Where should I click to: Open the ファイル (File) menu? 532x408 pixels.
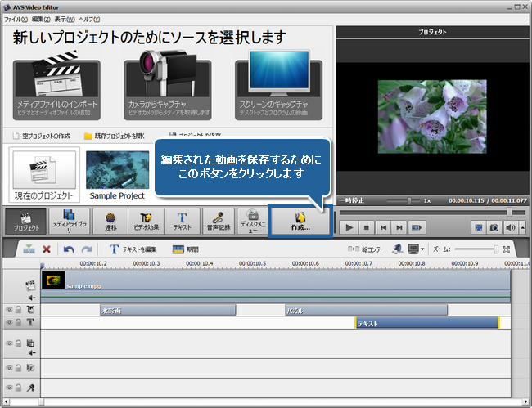16,18
